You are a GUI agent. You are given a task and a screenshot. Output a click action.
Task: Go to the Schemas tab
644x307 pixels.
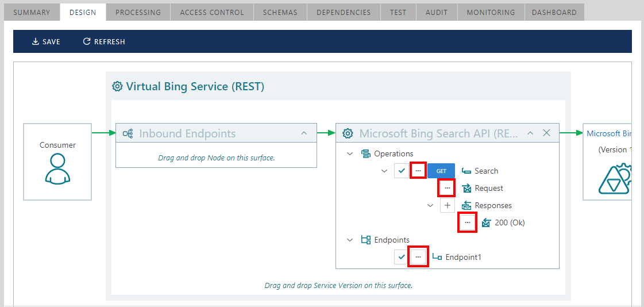coord(280,12)
